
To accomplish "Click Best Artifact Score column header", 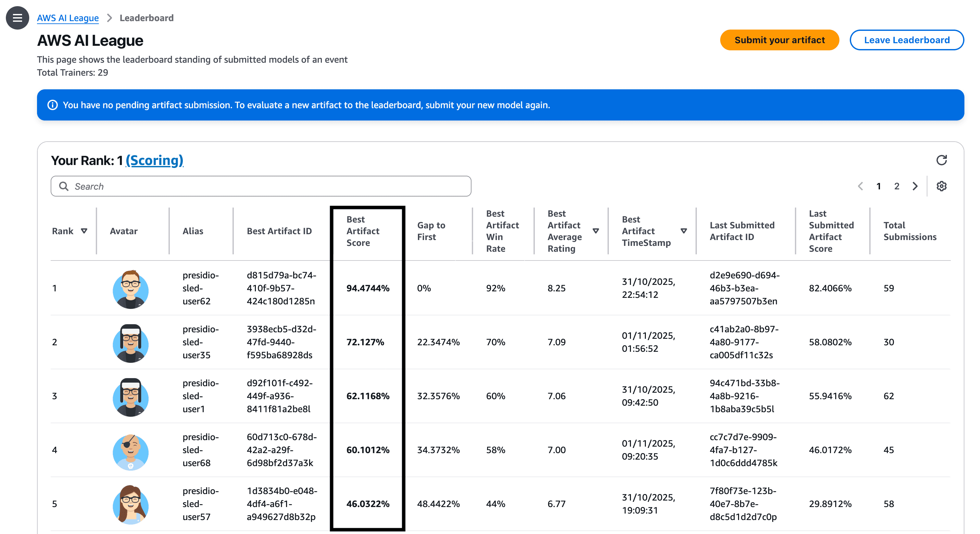I will [363, 231].
